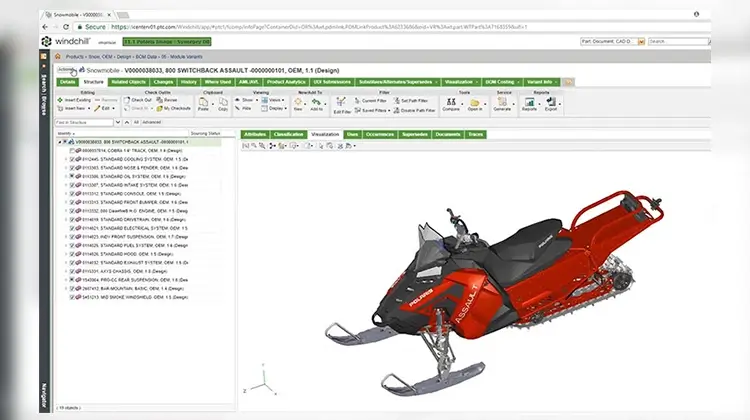750x420 pixels.
Task: Open the Changes tab
Action: (x=163, y=82)
